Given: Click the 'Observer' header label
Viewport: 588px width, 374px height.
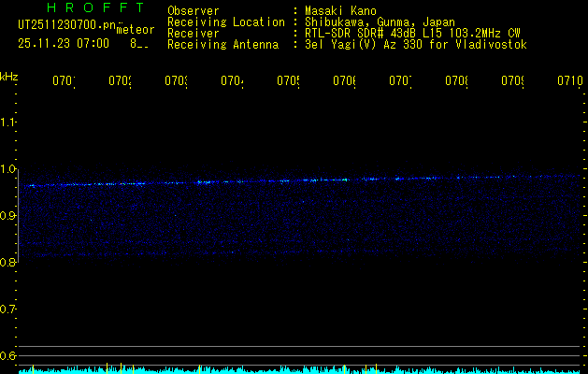Looking at the screenshot, I should click(194, 10).
